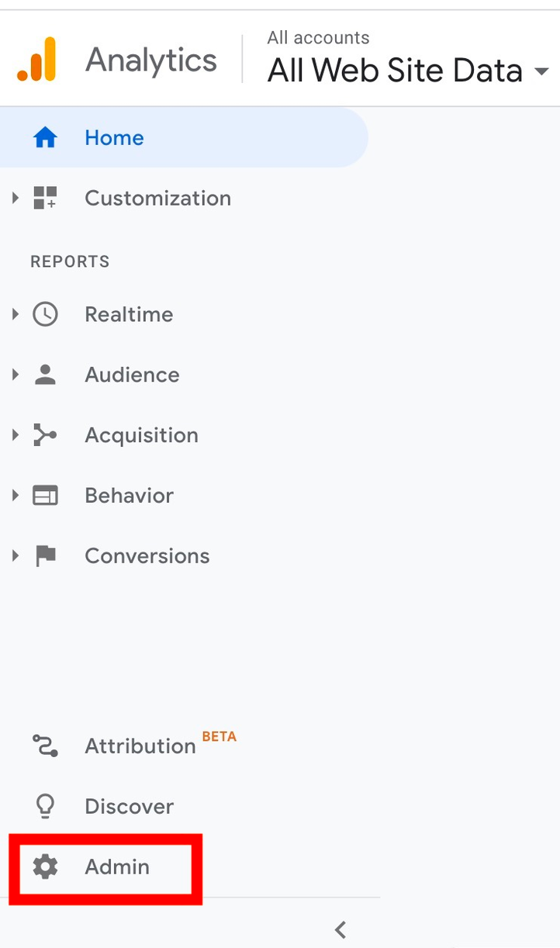The width and height of the screenshot is (560, 948).
Task: Click the Audience person icon
Action: pyautogui.click(x=45, y=375)
